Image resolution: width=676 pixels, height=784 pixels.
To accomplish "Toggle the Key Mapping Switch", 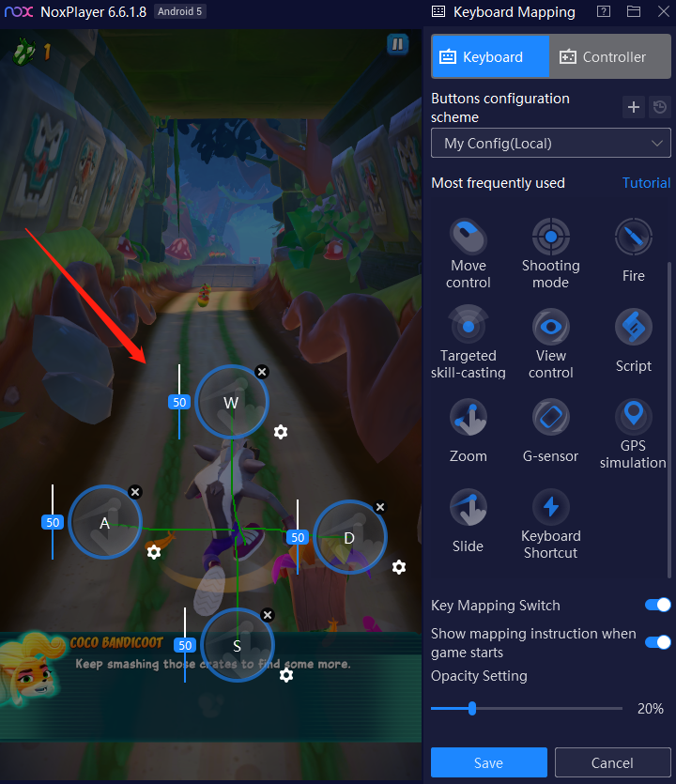I will 657,605.
